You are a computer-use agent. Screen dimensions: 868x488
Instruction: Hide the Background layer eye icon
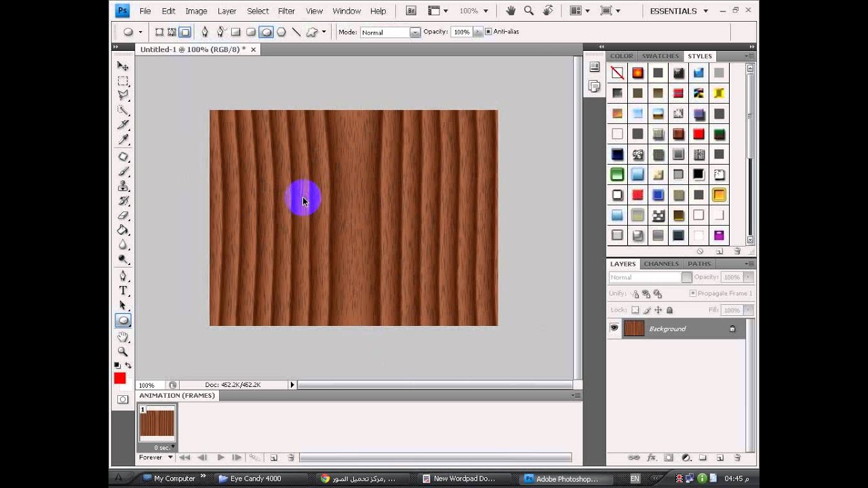pyautogui.click(x=614, y=329)
